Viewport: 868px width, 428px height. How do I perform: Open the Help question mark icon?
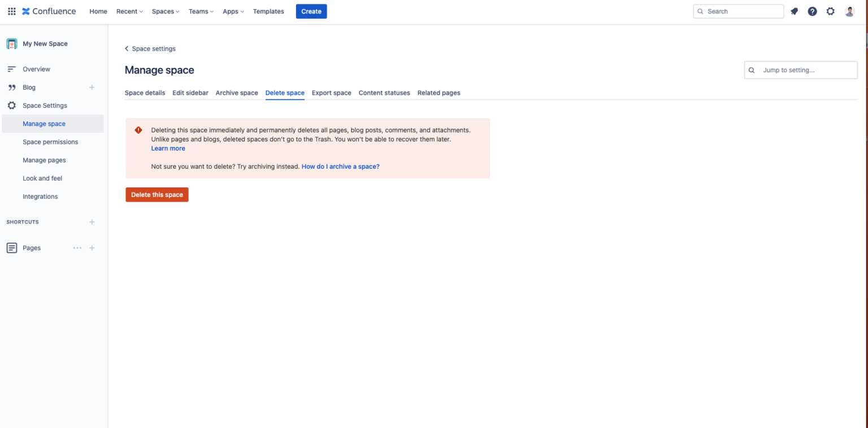pyautogui.click(x=812, y=11)
